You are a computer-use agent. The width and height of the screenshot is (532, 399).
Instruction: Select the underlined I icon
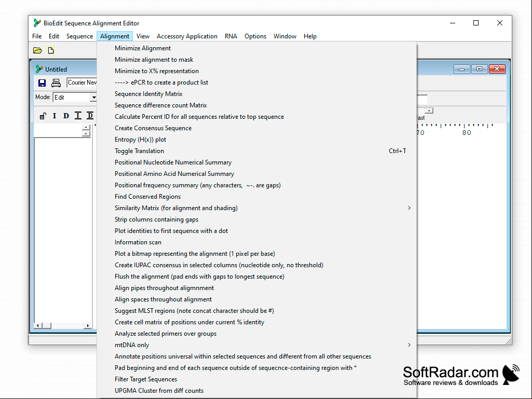click(x=78, y=116)
